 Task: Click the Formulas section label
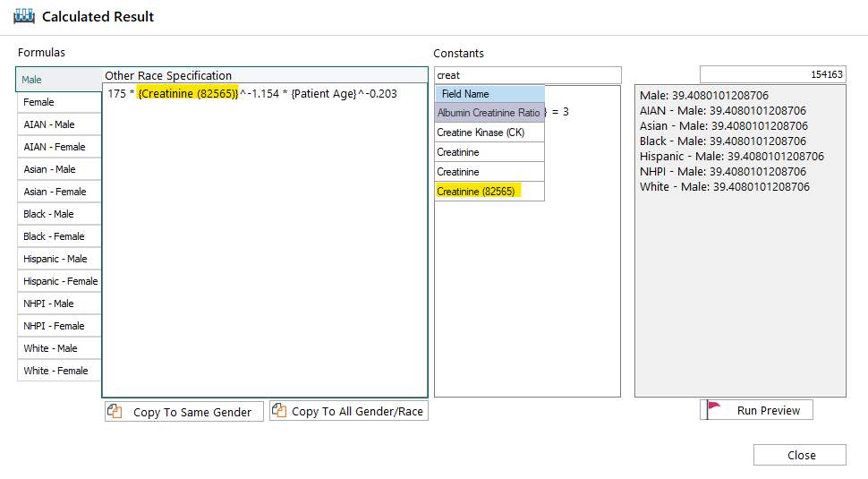click(41, 53)
